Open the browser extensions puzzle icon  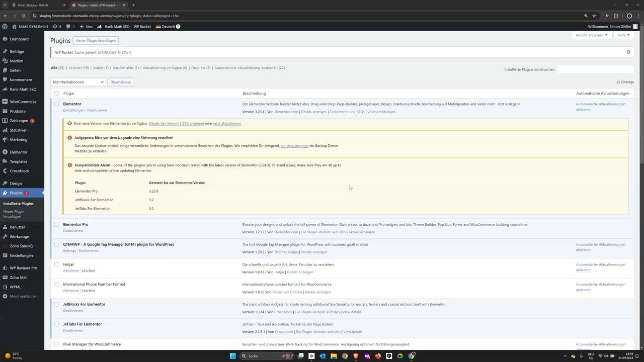click(x=616, y=16)
